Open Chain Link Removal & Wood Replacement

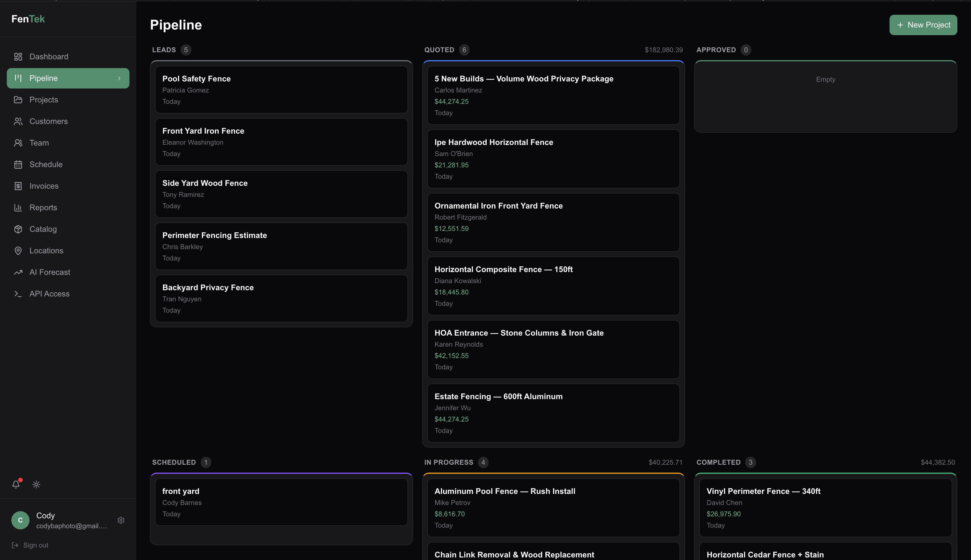(x=553, y=551)
